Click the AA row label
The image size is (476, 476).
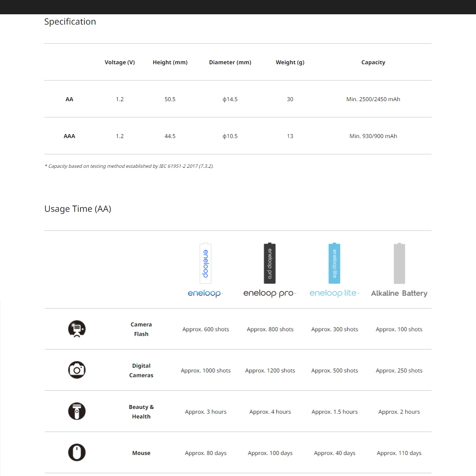tap(69, 99)
